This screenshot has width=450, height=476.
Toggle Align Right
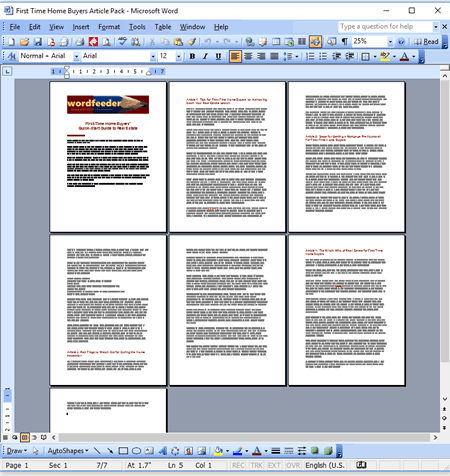[x=261, y=56]
